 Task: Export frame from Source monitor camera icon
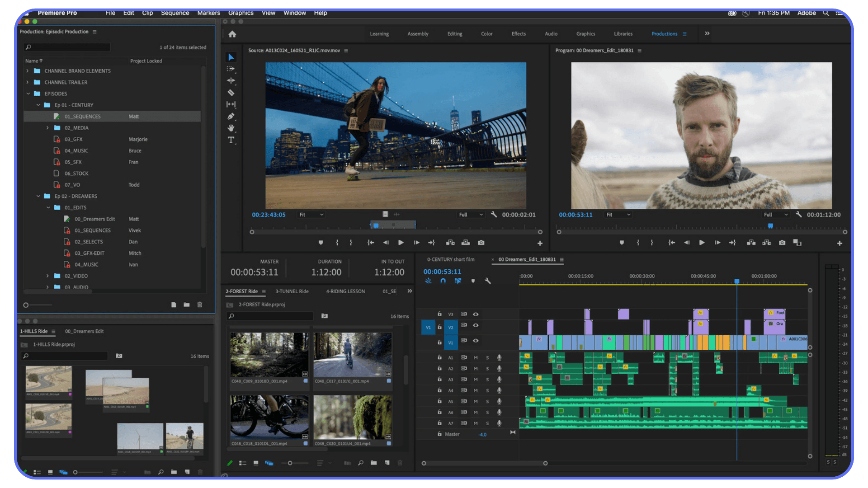coord(481,243)
